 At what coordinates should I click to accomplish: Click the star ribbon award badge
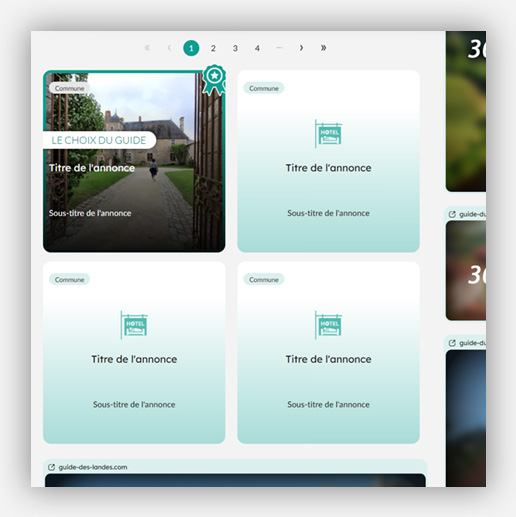pyautogui.click(x=214, y=79)
